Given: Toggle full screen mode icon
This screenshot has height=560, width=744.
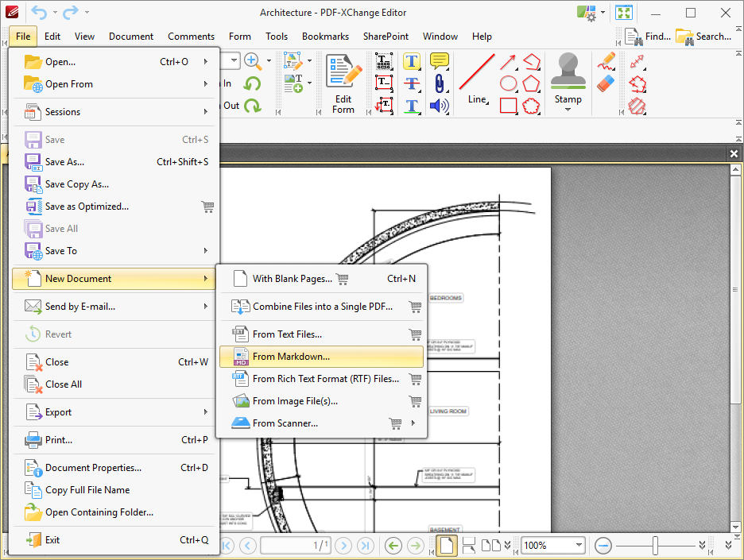Looking at the screenshot, I should (624, 13).
